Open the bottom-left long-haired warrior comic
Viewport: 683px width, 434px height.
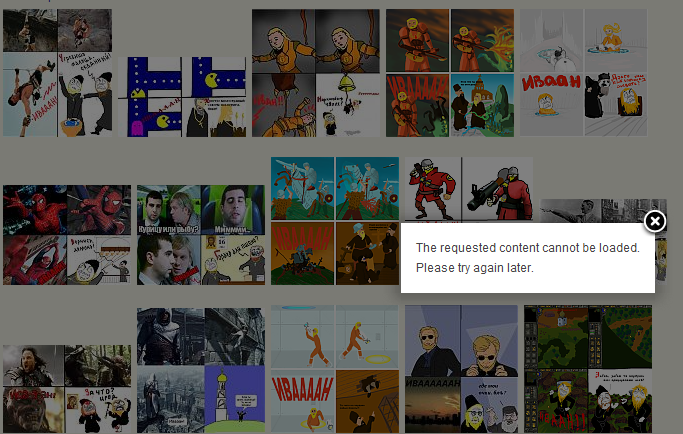point(66,389)
